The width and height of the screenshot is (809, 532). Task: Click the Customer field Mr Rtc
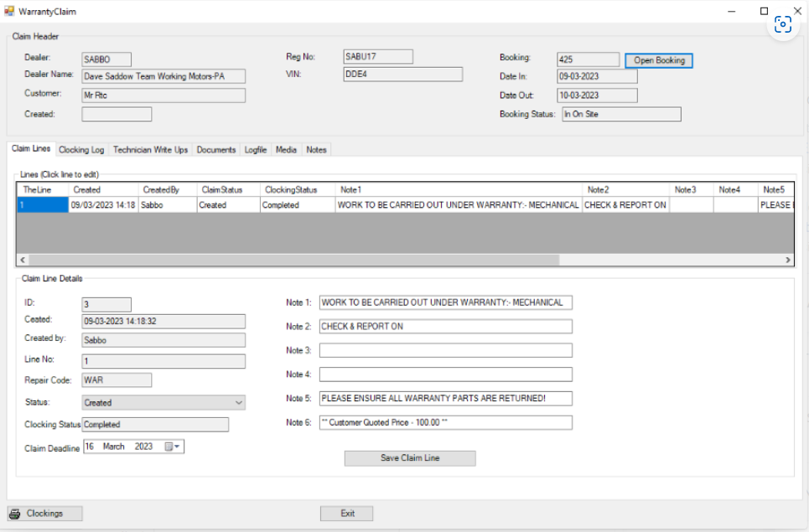click(163, 96)
